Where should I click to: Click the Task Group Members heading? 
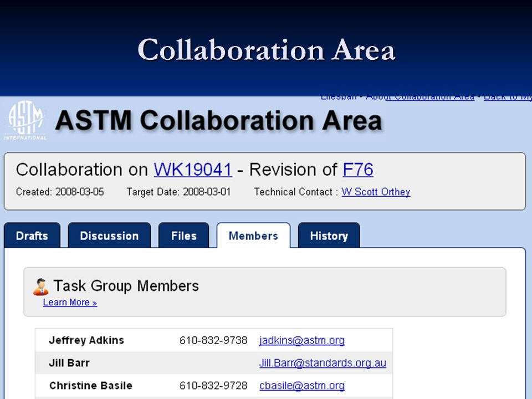pos(126,286)
